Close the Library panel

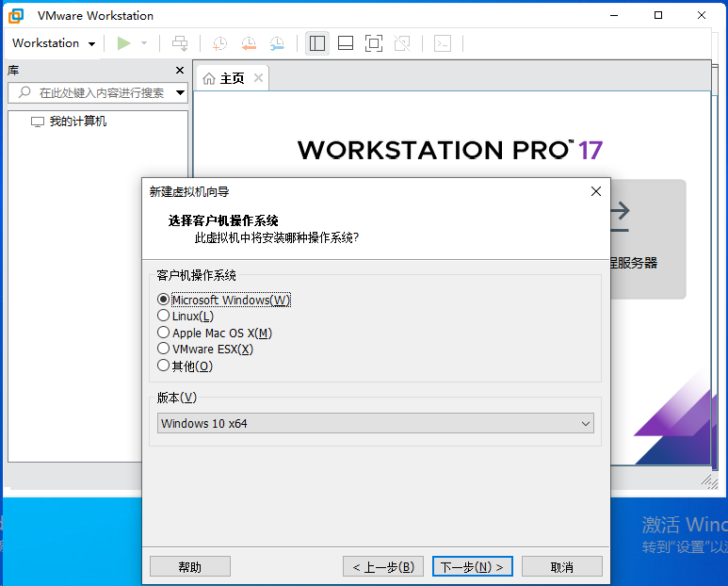(180, 70)
